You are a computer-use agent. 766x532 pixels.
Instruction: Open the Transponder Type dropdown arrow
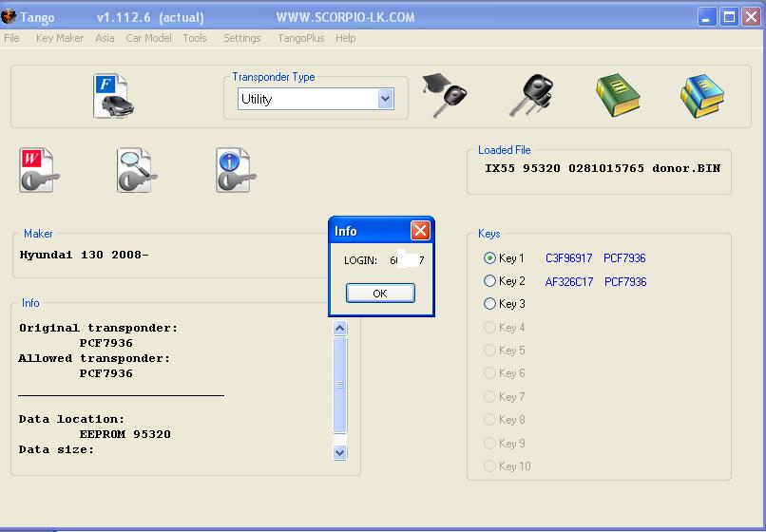pos(386,99)
